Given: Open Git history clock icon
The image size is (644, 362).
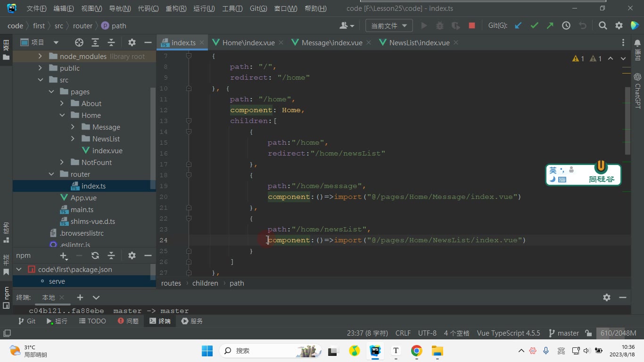Looking at the screenshot, I should pos(566,26).
